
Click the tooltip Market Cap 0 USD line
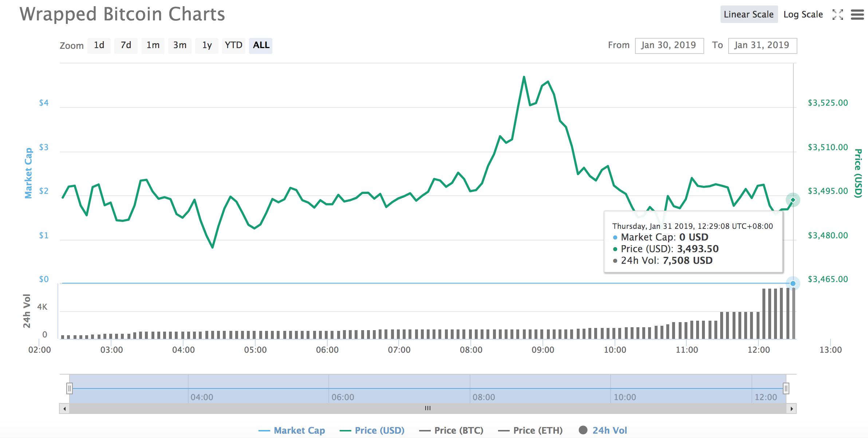[x=661, y=238]
